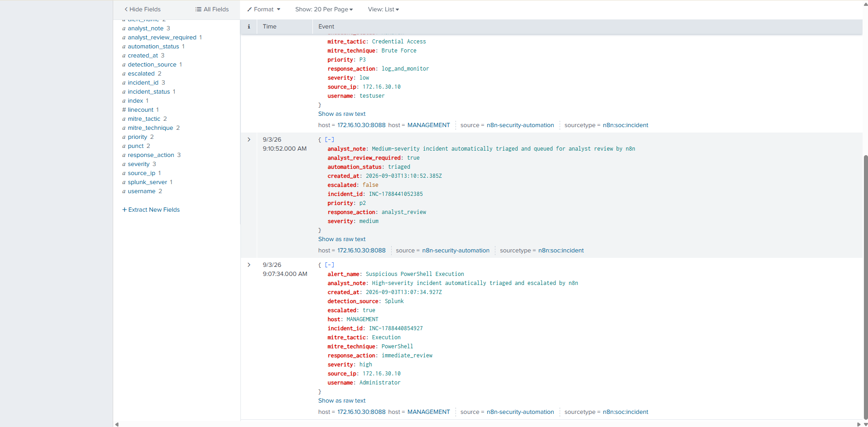Collapse JSON of the PowerShell Execution event
This screenshot has width=868, height=427.
tap(330, 265)
